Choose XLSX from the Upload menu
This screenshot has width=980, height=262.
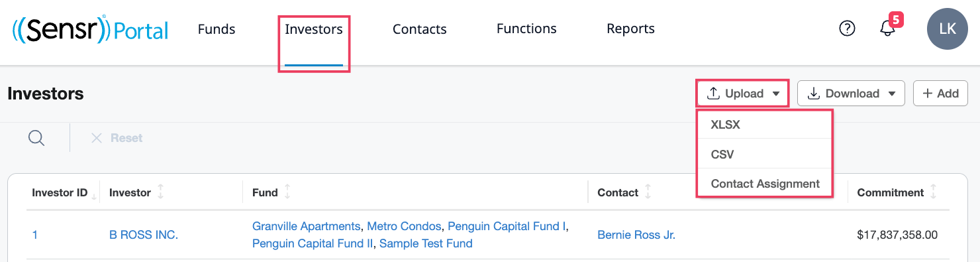tap(764, 125)
